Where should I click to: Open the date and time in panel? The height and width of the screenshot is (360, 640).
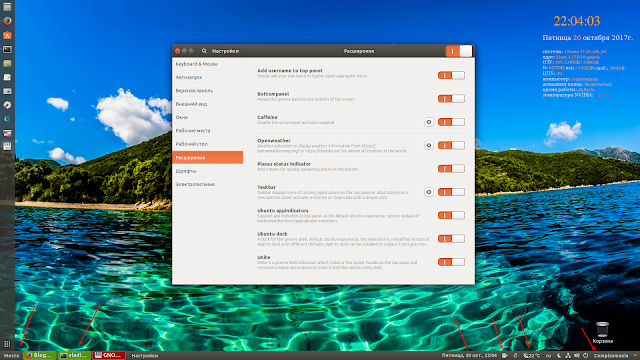pyautogui.click(x=469, y=356)
